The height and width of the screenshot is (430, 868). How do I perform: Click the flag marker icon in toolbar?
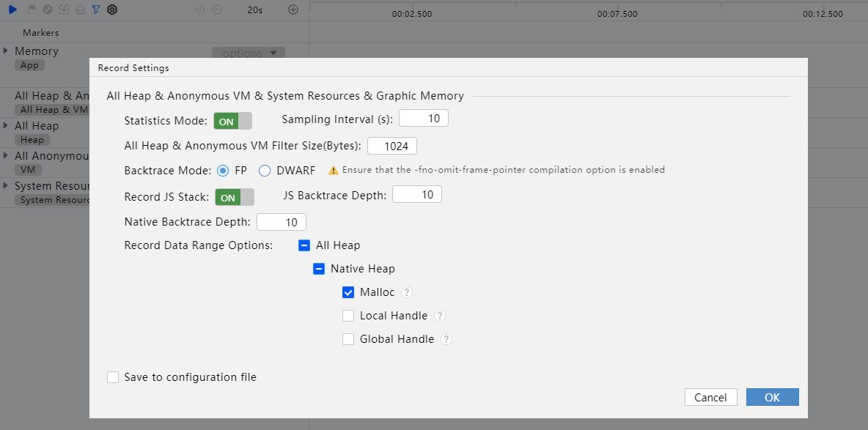[x=32, y=10]
